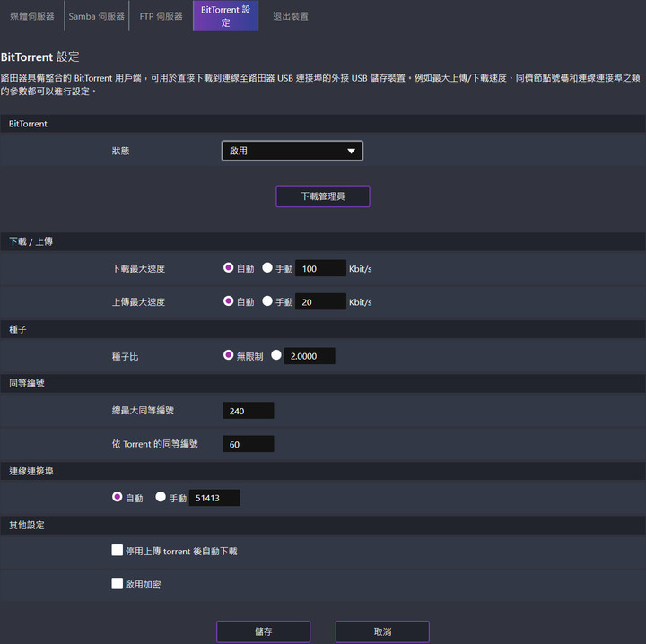Click the 取消 button
The image size is (646, 644).
pos(382,631)
